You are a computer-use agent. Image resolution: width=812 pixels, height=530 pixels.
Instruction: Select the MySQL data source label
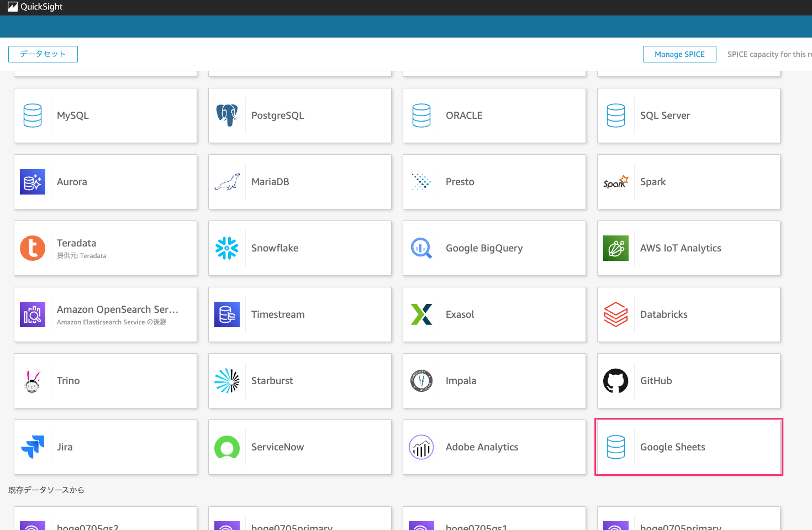[x=73, y=116]
